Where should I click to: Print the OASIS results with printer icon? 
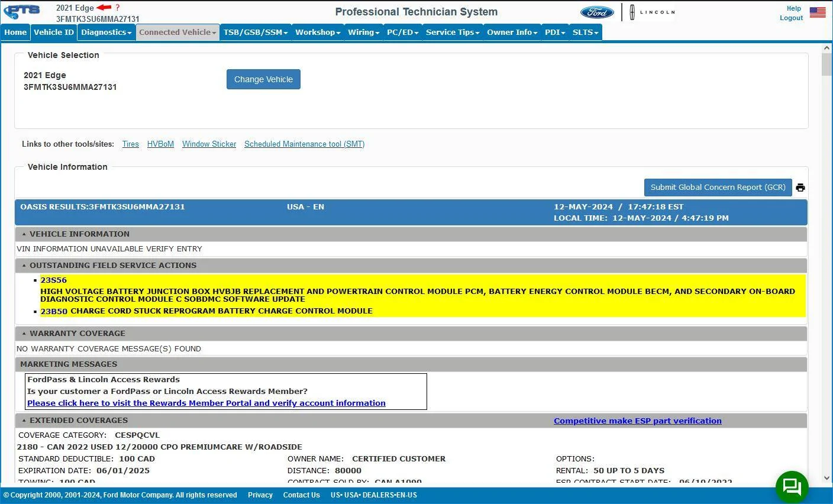click(800, 188)
